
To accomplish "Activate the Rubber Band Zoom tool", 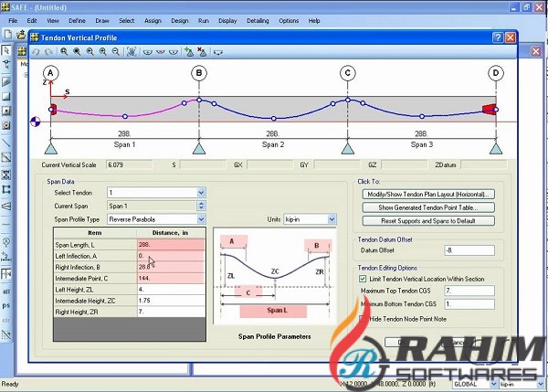I will pos(64,52).
